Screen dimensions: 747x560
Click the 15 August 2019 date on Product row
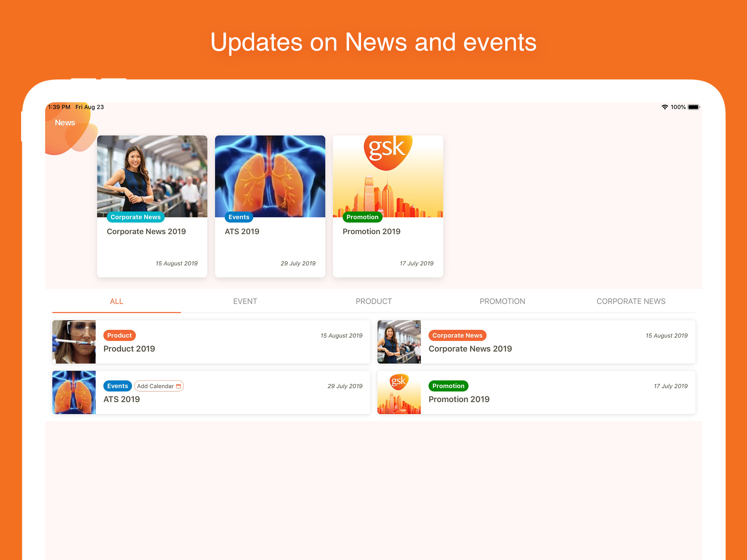pyautogui.click(x=342, y=336)
